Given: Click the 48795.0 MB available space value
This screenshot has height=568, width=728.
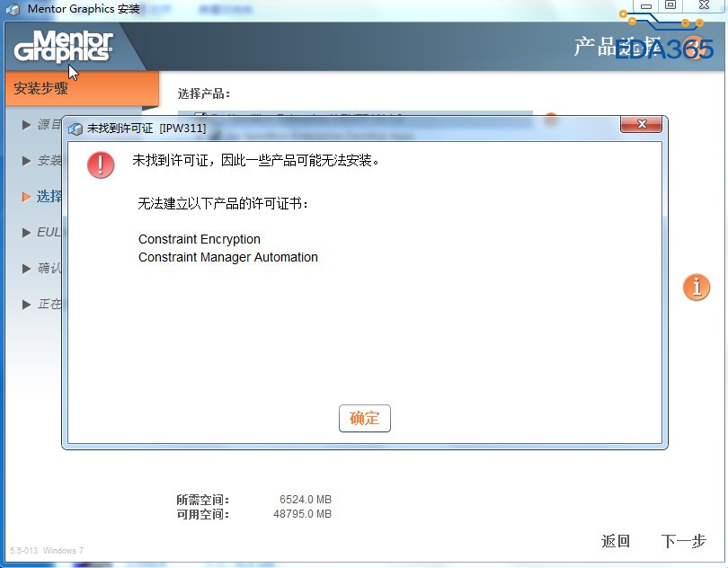Looking at the screenshot, I should click(302, 514).
